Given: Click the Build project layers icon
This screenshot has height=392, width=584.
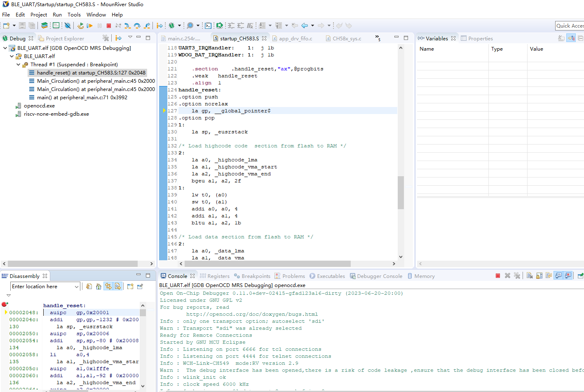Looking at the screenshot, I should pyautogui.click(x=44, y=26).
